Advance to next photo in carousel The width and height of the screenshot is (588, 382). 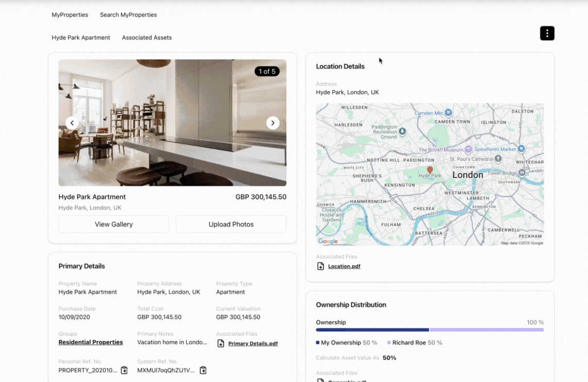tap(272, 123)
